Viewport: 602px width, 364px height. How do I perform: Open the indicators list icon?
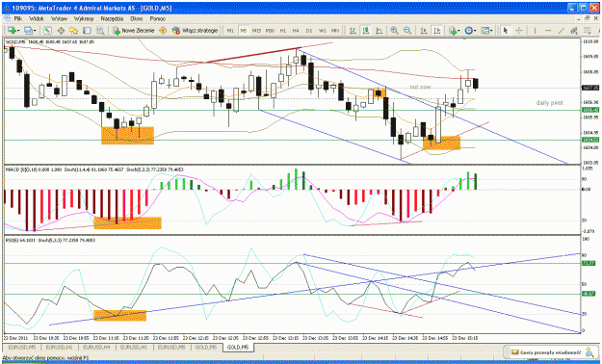point(453,31)
